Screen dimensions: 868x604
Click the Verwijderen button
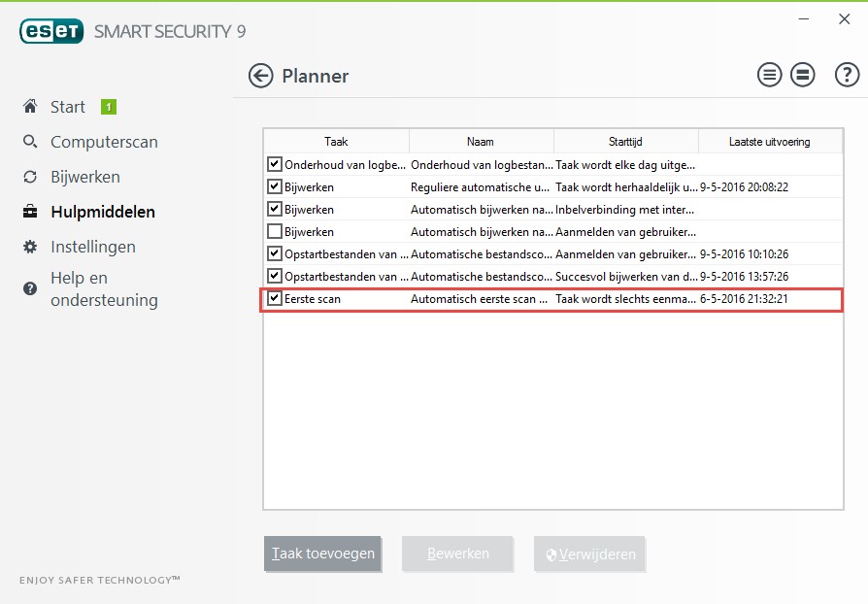point(589,554)
